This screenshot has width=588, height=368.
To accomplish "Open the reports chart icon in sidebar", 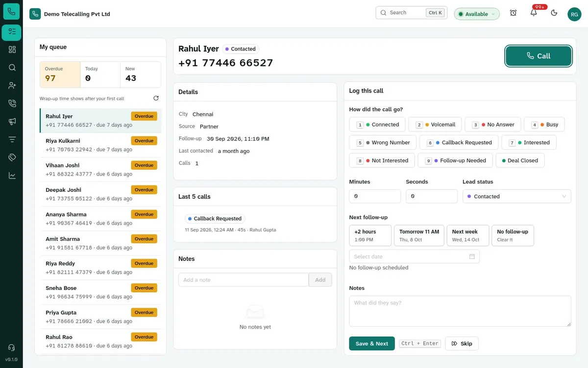I will [12, 175].
